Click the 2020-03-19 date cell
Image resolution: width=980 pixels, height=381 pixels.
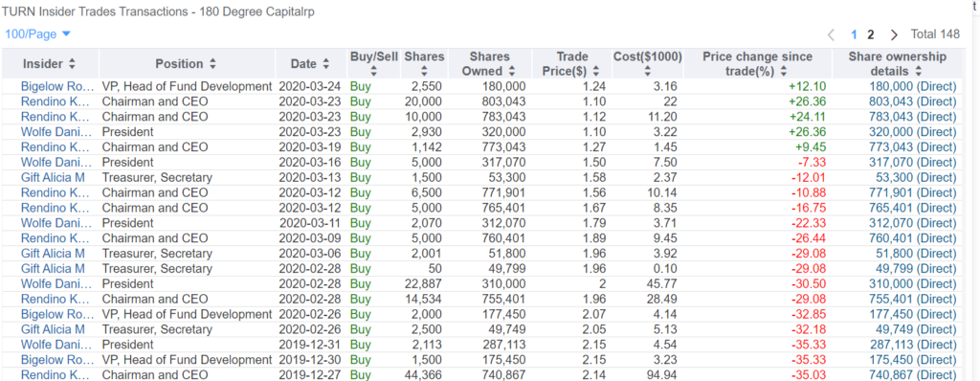click(309, 147)
